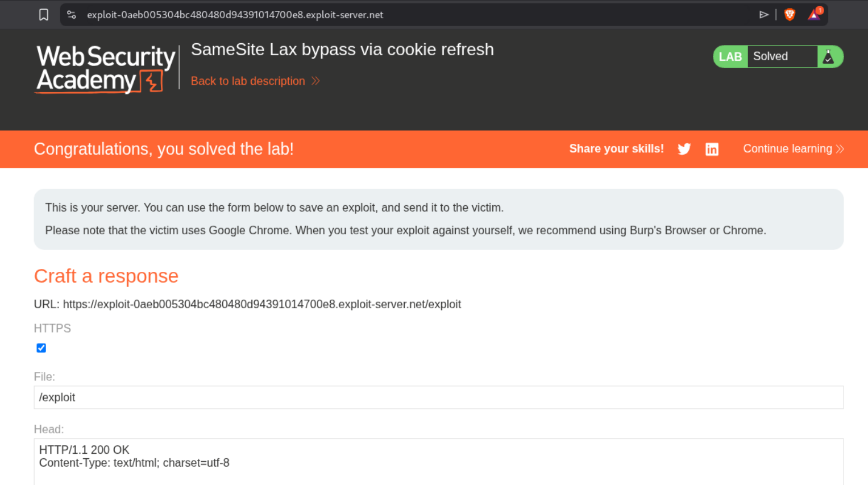
Task: Uncheck the HTTPS checkbox
Action: [x=41, y=348]
